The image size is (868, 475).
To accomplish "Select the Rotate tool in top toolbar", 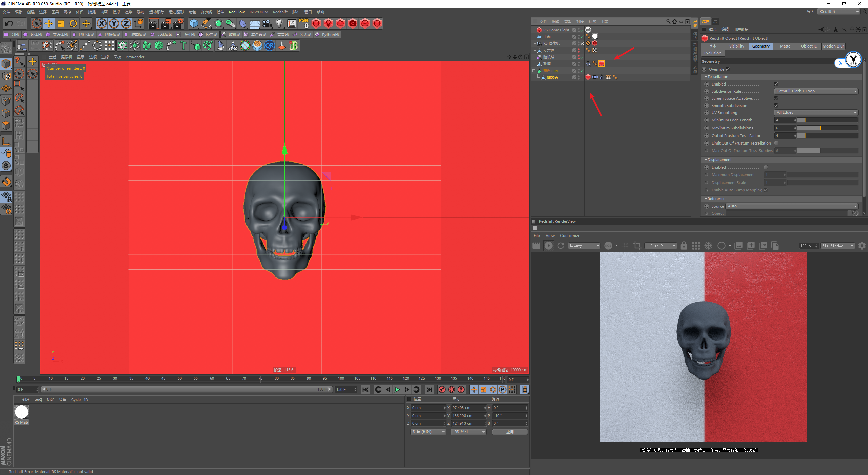I will point(73,23).
